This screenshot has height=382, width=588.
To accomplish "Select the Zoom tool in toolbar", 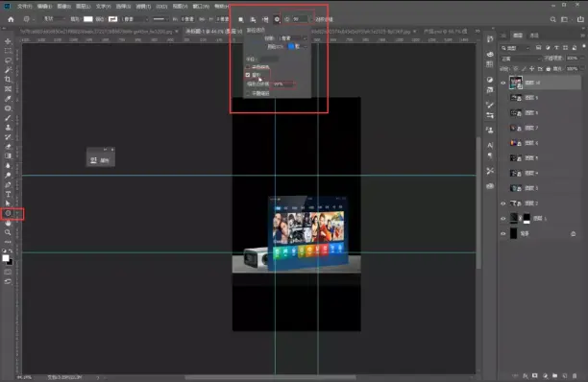I will point(8,232).
